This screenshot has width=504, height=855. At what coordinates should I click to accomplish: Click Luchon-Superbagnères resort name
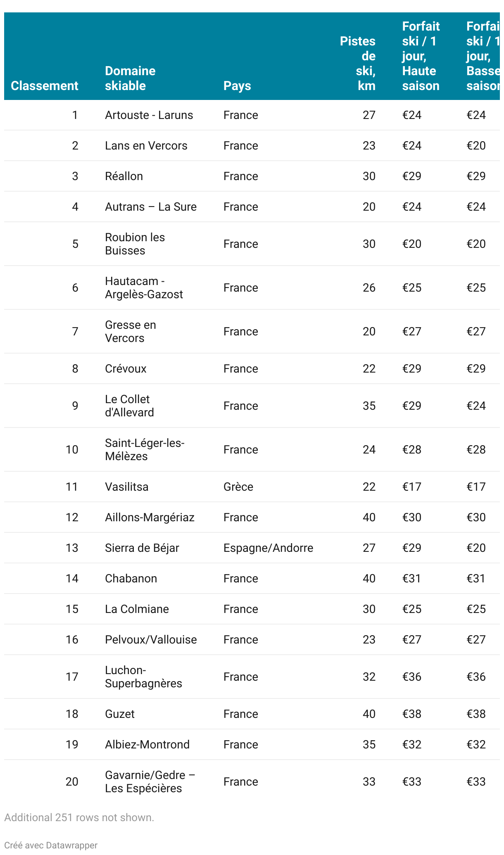pyautogui.click(x=143, y=677)
